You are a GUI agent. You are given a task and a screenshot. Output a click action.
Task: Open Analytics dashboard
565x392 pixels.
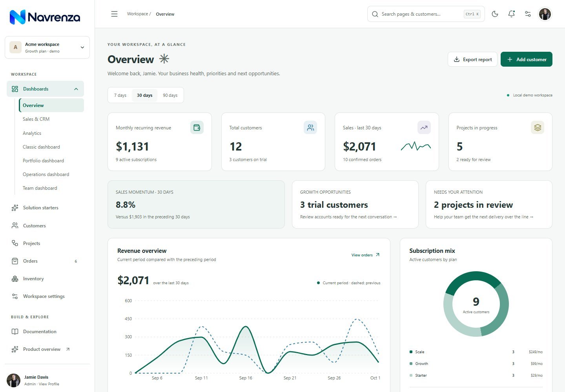(x=51, y=133)
